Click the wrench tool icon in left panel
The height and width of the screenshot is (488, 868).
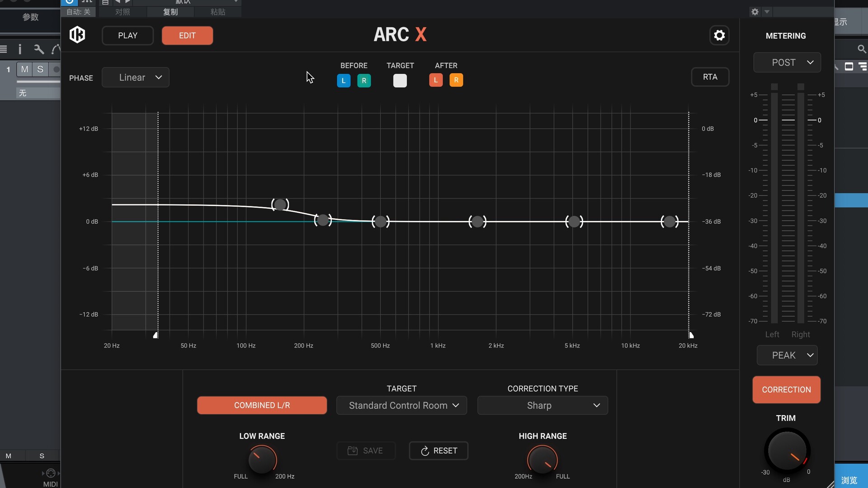click(39, 49)
